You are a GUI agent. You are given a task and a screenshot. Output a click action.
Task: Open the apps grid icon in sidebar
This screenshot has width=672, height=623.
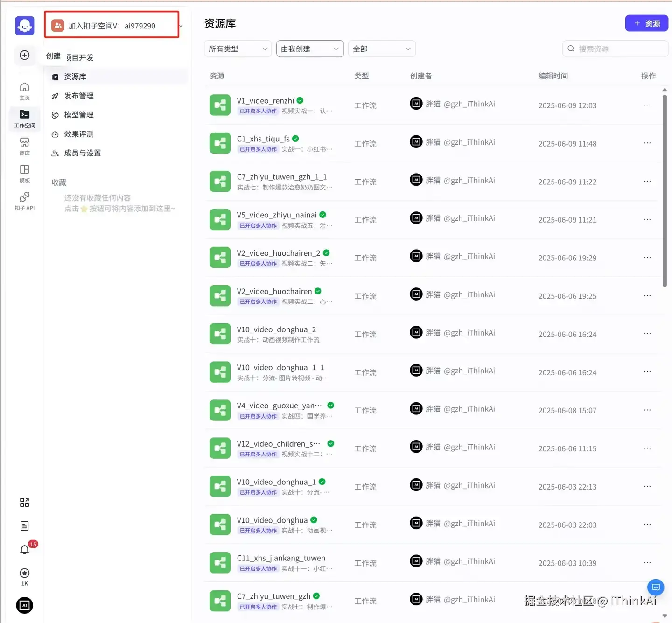pyautogui.click(x=25, y=503)
